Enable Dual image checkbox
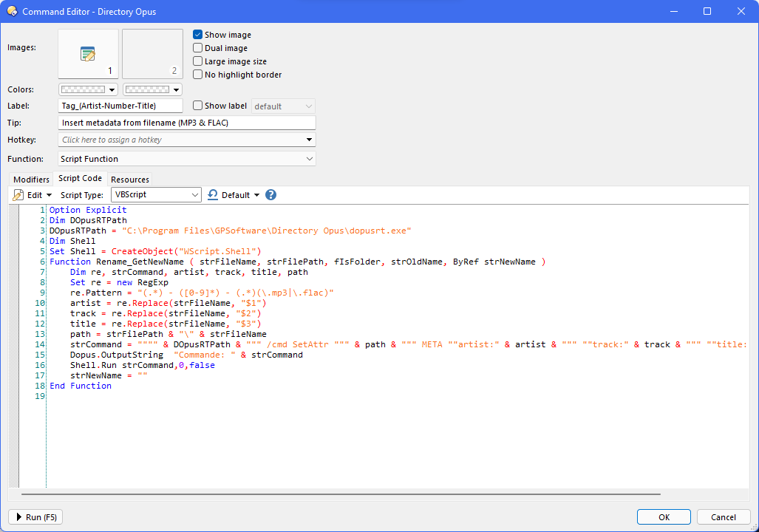 pyautogui.click(x=197, y=48)
